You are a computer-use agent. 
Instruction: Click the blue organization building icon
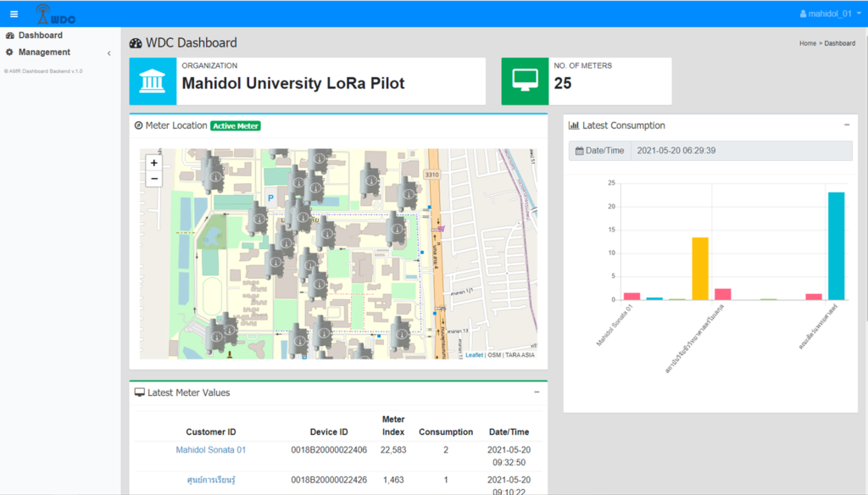[153, 81]
